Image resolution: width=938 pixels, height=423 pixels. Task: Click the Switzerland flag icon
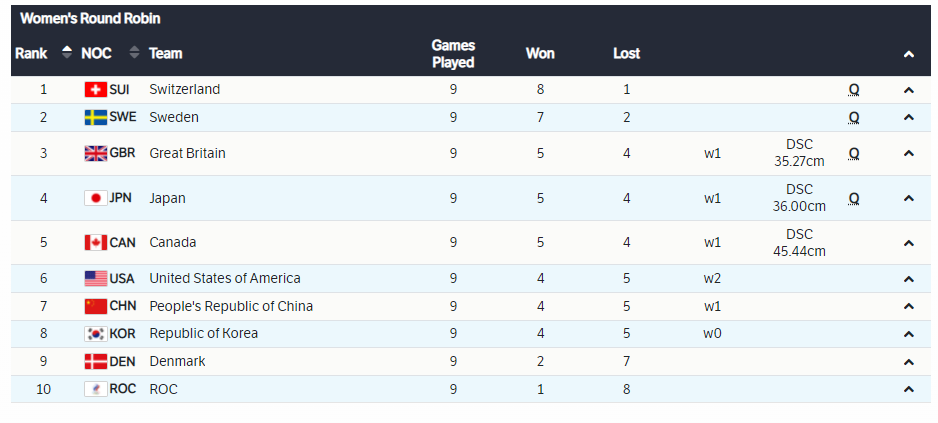(x=96, y=90)
